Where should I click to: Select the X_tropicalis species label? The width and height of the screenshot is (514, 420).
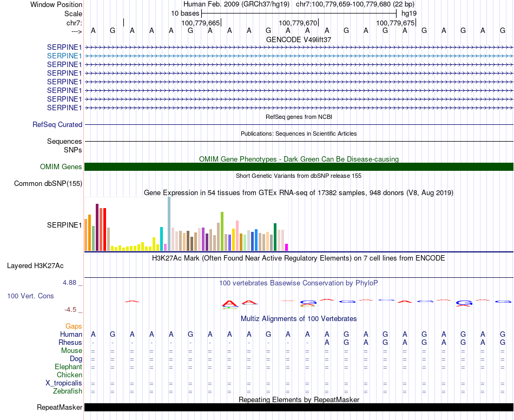64,383
